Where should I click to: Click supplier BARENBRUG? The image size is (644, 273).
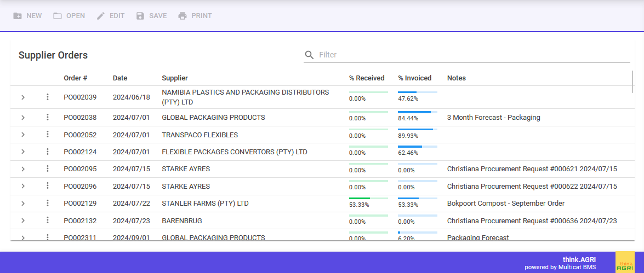[182, 221]
